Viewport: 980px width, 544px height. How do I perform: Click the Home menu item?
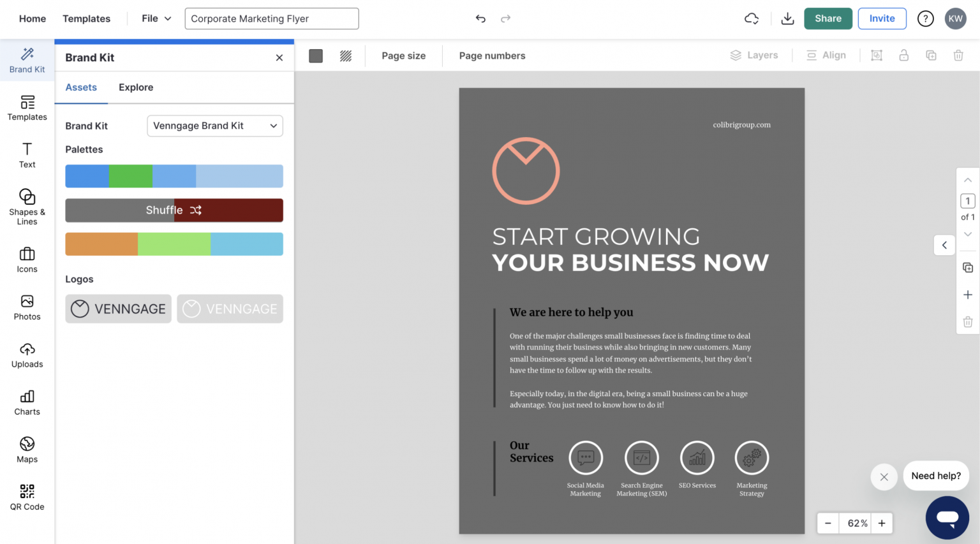(x=32, y=18)
